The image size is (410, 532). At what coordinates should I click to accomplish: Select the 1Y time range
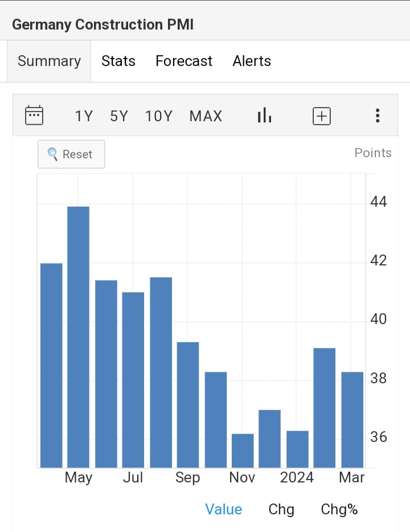click(x=84, y=116)
